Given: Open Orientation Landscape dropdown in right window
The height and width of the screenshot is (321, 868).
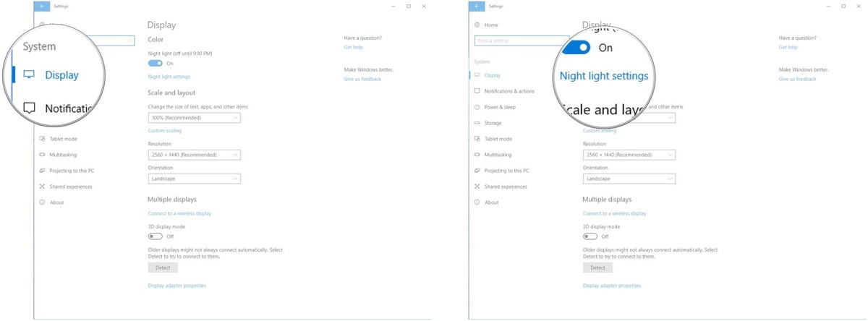Looking at the screenshot, I should (x=629, y=179).
